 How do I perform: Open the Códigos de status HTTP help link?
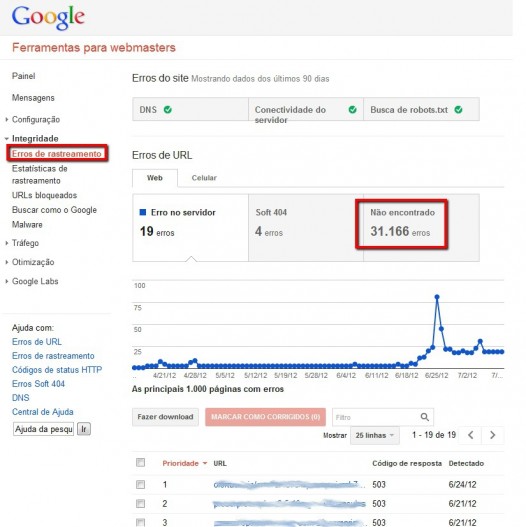tap(57, 370)
